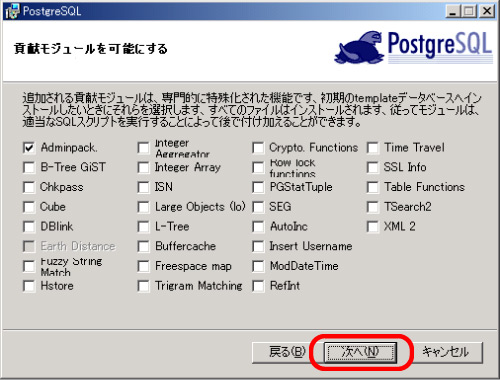This screenshot has width=500, height=380.
Task: Proceed with the 次へ(N) button
Action: coord(361,352)
